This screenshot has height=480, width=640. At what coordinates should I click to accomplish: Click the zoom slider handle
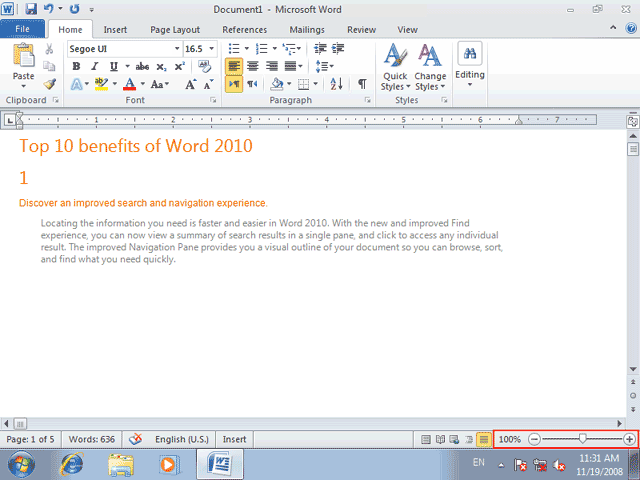click(x=582, y=439)
